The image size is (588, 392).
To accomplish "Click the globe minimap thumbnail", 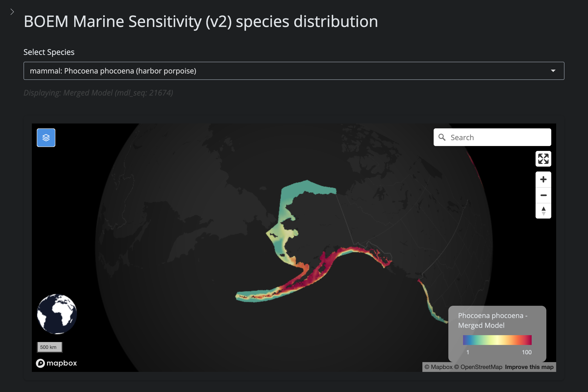I will [x=57, y=314].
